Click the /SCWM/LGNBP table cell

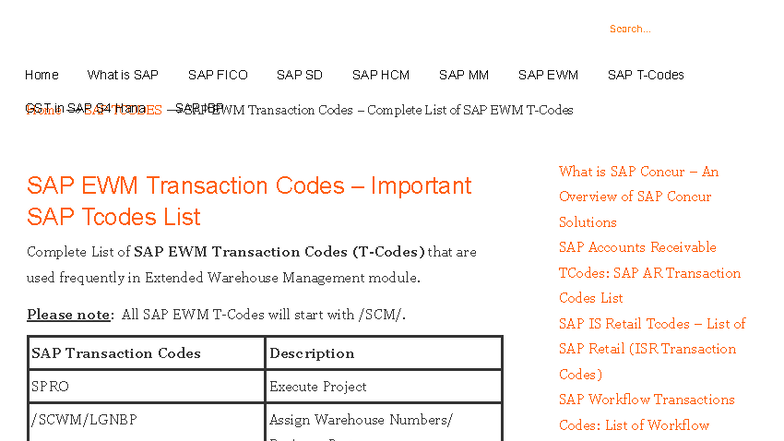pyautogui.click(x=147, y=420)
